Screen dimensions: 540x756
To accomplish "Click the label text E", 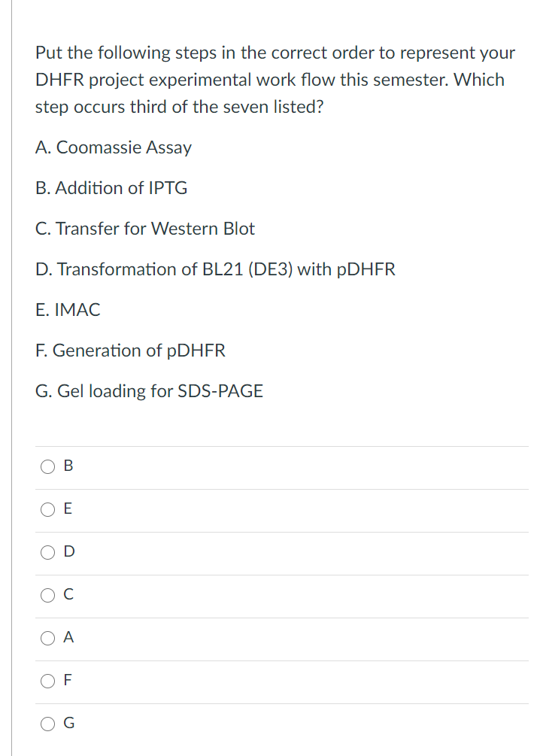I will pos(68,509).
